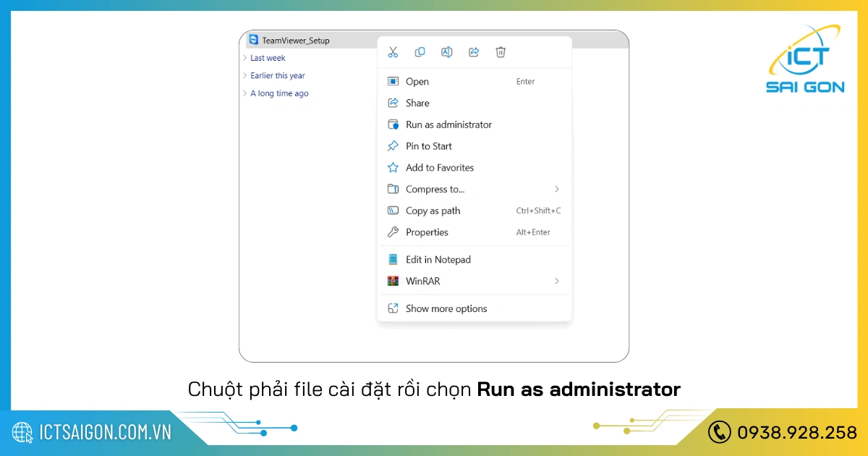The image size is (868, 456).
Task: Click the WinRAR books icon
Action: pyautogui.click(x=393, y=281)
